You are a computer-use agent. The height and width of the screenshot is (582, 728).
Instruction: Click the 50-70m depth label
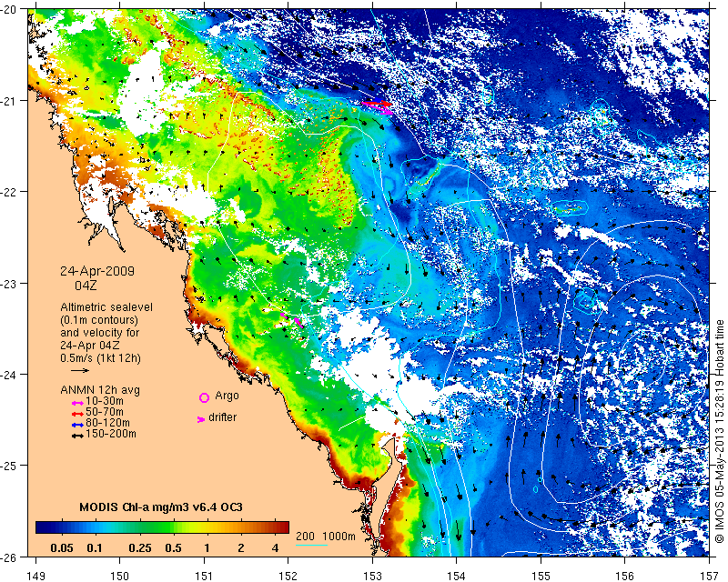(105, 412)
